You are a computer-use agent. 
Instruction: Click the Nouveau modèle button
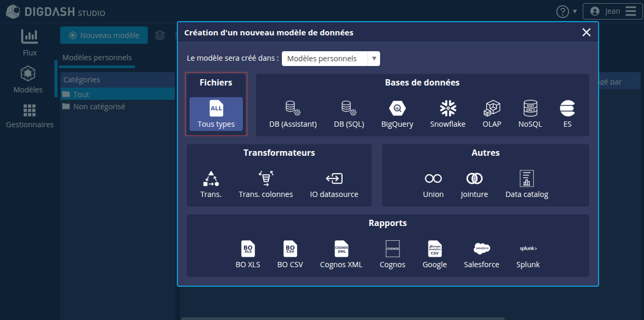click(x=103, y=35)
